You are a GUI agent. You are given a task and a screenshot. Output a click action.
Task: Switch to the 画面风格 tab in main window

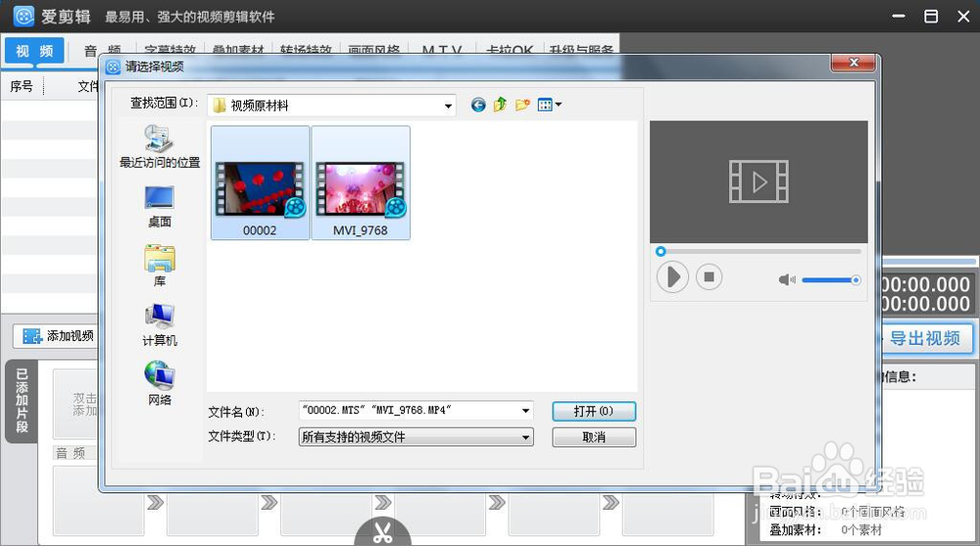[x=373, y=50]
